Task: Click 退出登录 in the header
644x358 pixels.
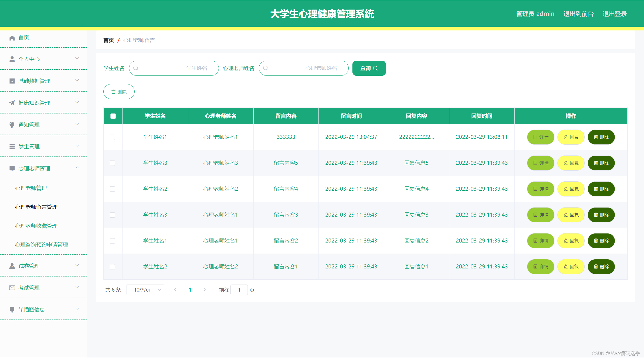Action: pyautogui.click(x=615, y=14)
